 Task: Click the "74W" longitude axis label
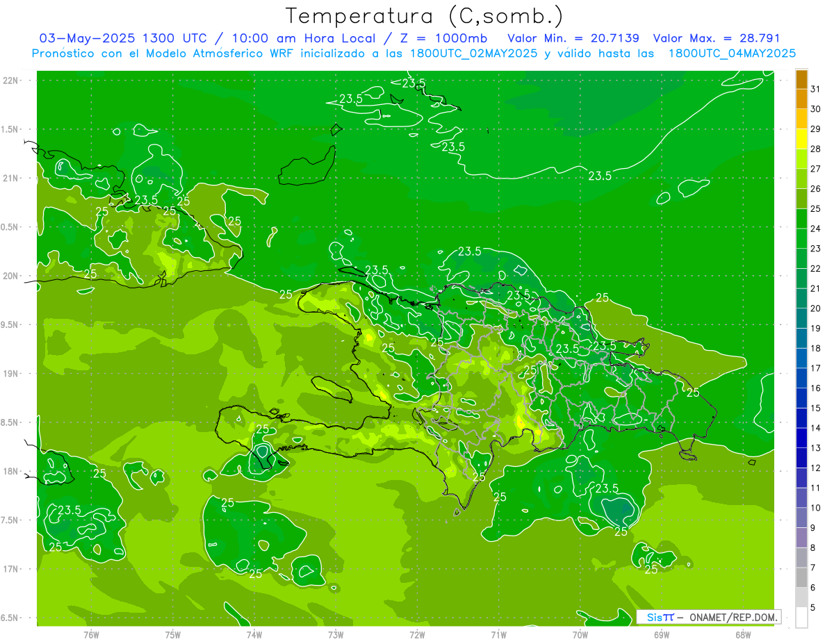[x=254, y=634]
